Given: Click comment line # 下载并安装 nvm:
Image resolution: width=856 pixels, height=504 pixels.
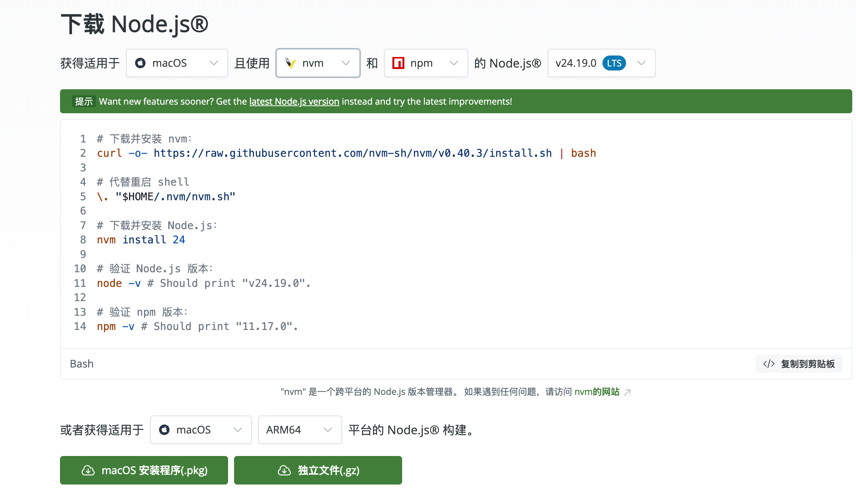Looking at the screenshot, I should (144, 139).
